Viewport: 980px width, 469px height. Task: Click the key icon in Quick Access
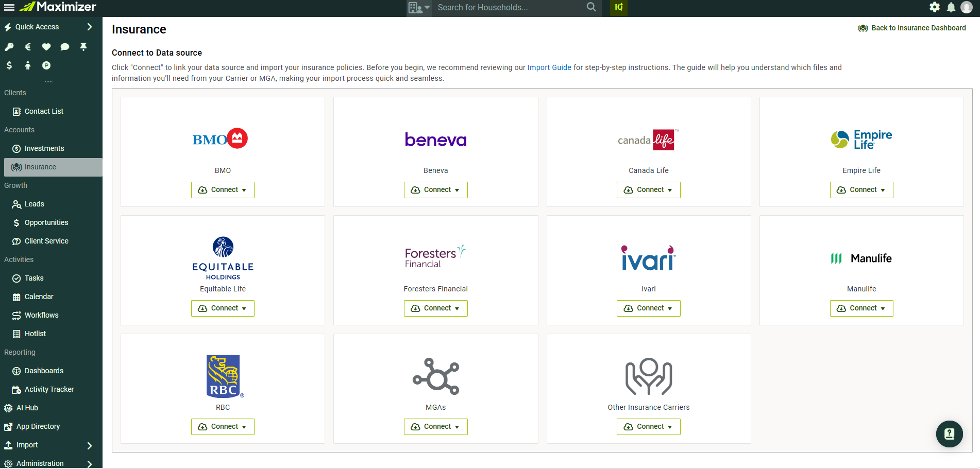coord(9,47)
